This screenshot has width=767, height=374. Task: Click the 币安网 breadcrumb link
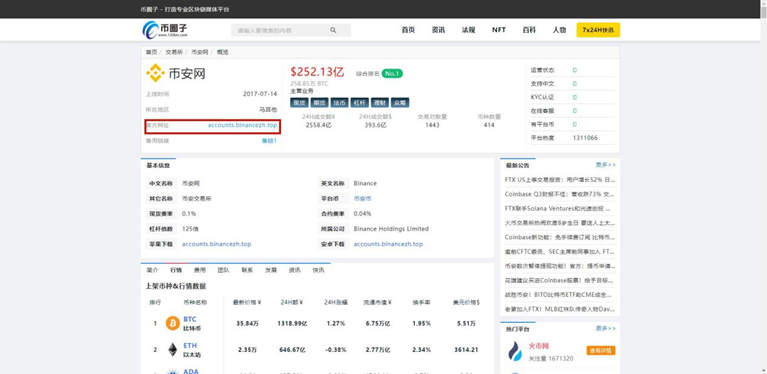(x=199, y=52)
